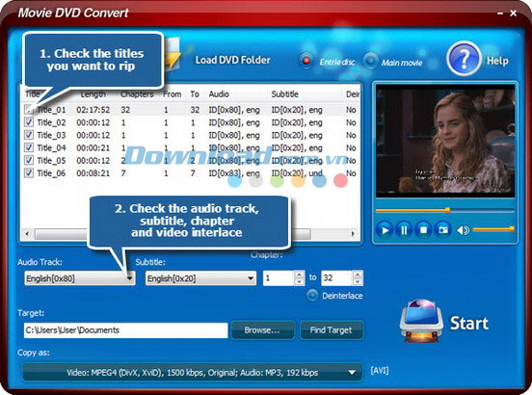Take a snapshot with the camera icon
This screenshot has height=395, width=532.
[x=442, y=230]
